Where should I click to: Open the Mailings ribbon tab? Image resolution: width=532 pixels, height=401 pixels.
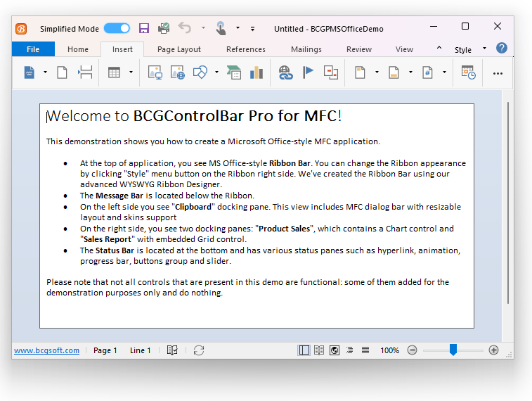click(x=306, y=49)
